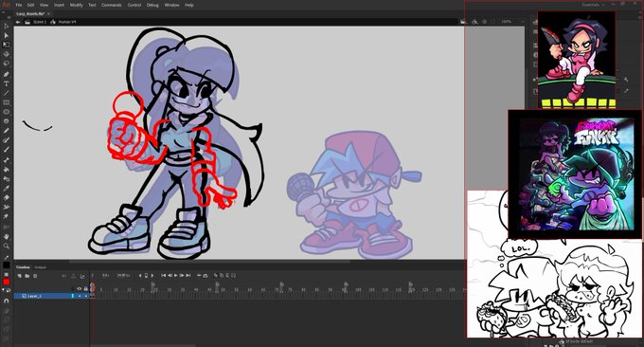644x347 pixels.
Task: Open the File menu
Action: tap(19, 5)
